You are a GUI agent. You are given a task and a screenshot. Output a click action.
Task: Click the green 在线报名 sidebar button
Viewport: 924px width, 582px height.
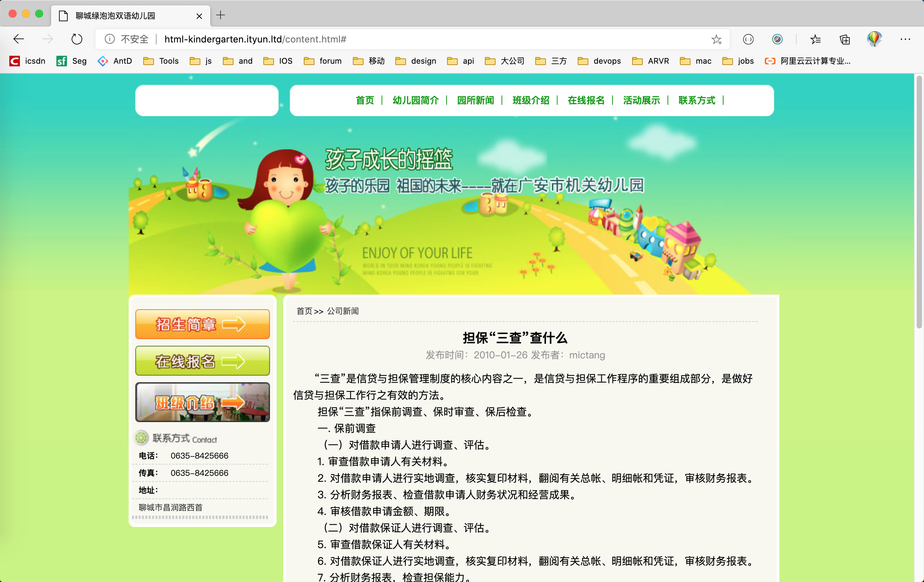point(202,361)
